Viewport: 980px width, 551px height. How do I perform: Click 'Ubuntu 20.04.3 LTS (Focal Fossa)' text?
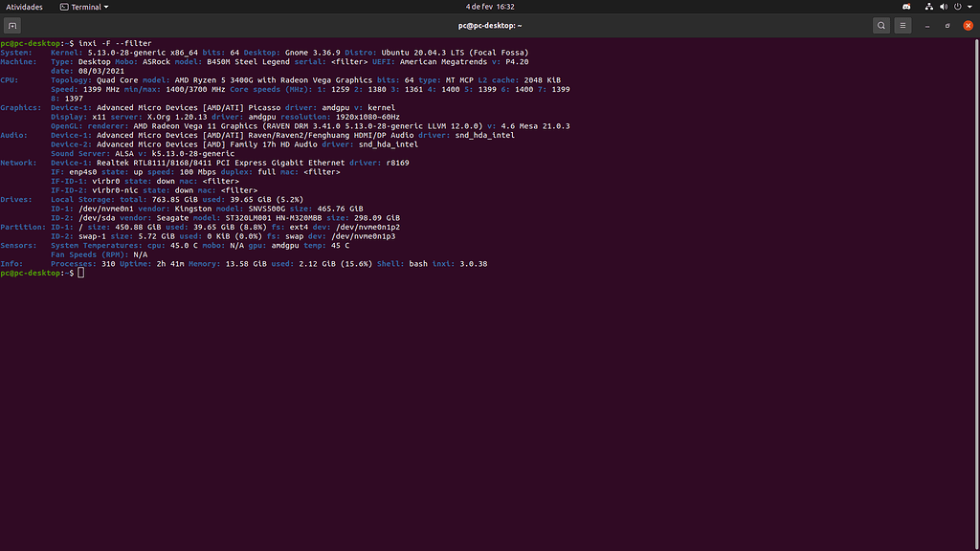point(455,53)
